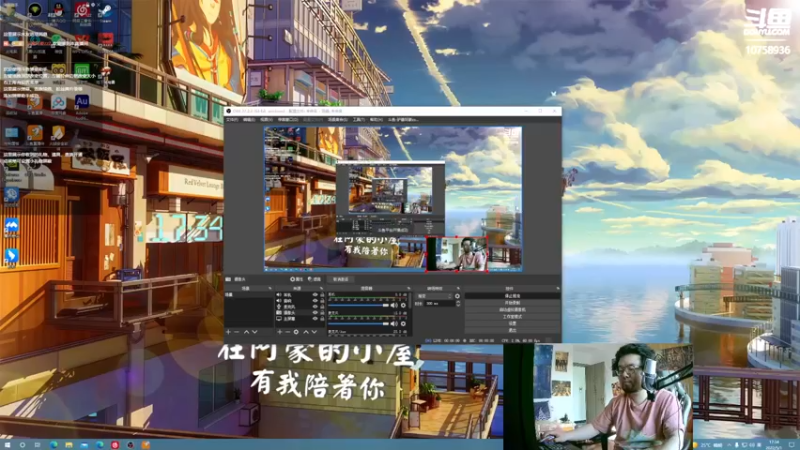Open the scene transition type dropdown
The image size is (800, 450).
click(x=434, y=296)
